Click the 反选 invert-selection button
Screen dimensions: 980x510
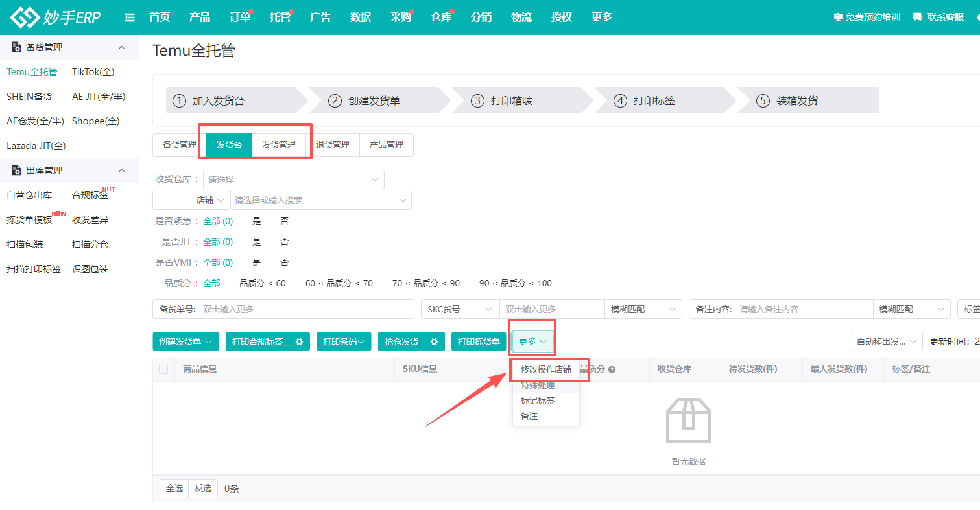click(202, 488)
